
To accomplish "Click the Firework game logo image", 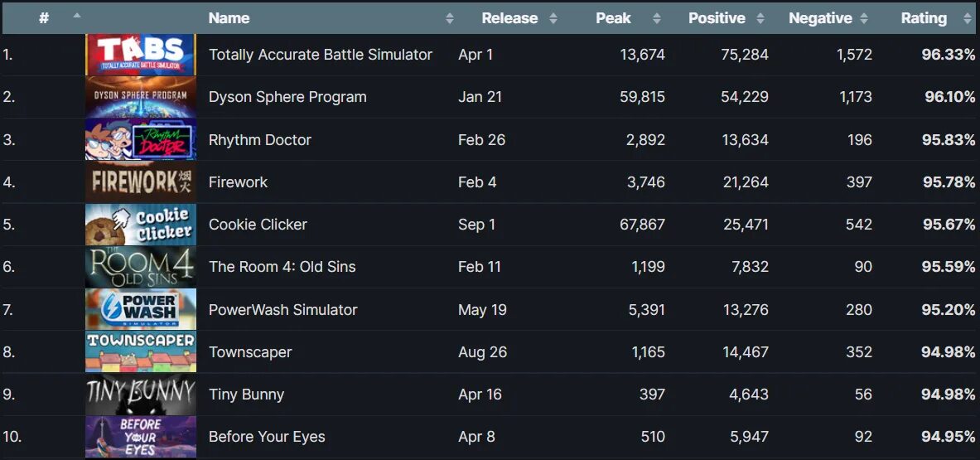I will [x=141, y=182].
